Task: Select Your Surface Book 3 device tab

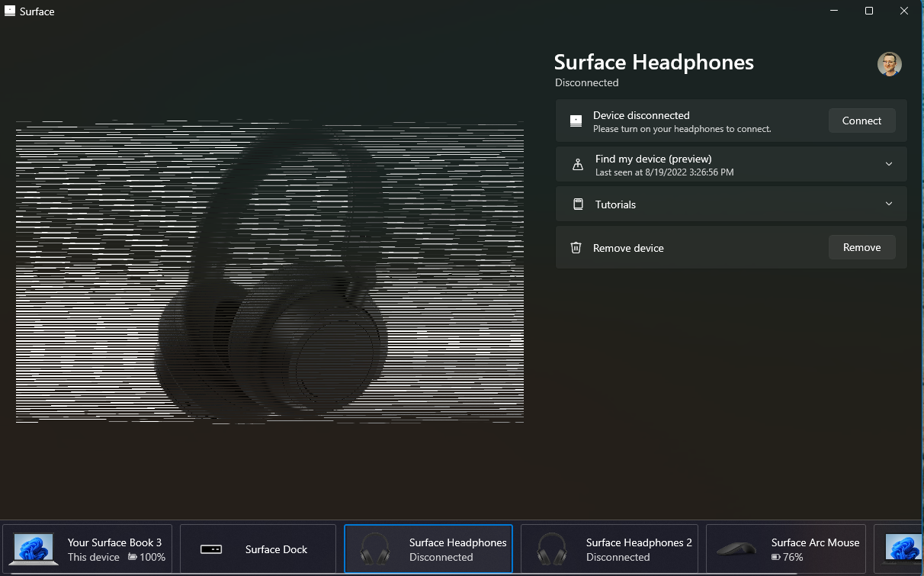Action: click(x=88, y=549)
